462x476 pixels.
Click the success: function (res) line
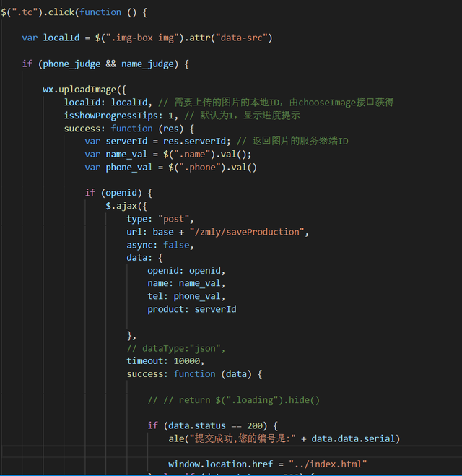point(129,129)
